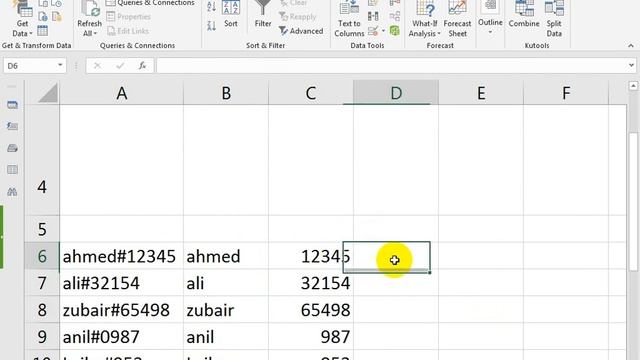Create a Forecast Sheet

[457, 19]
